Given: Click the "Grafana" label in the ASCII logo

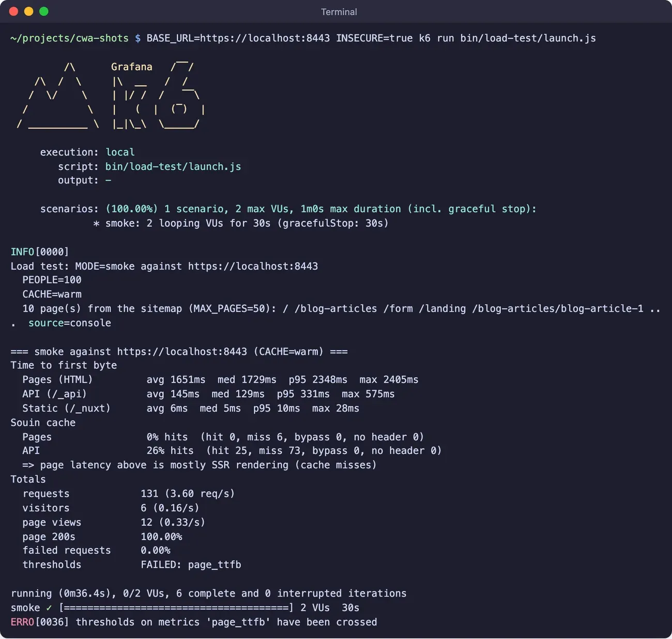Looking at the screenshot, I should 132,67.
